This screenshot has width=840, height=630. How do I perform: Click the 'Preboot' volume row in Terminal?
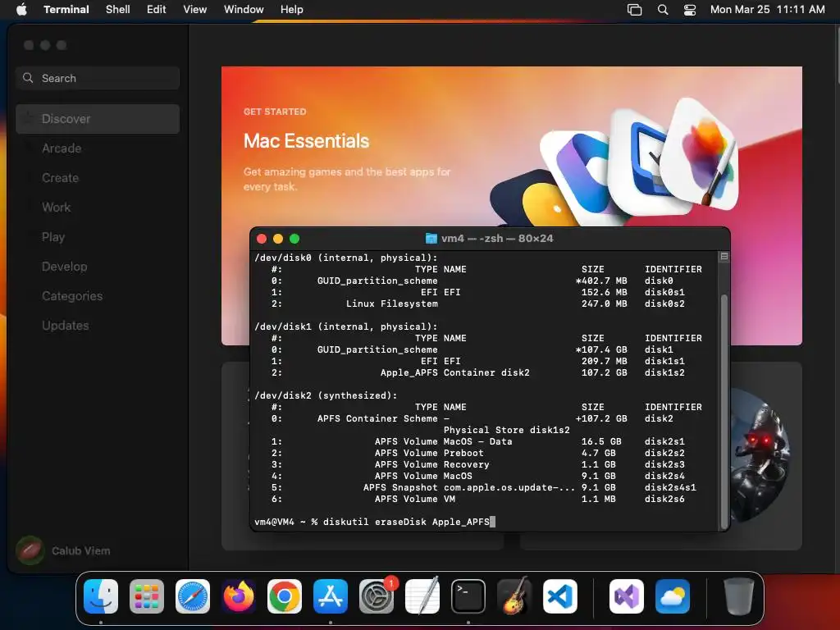tap(478, 453)
